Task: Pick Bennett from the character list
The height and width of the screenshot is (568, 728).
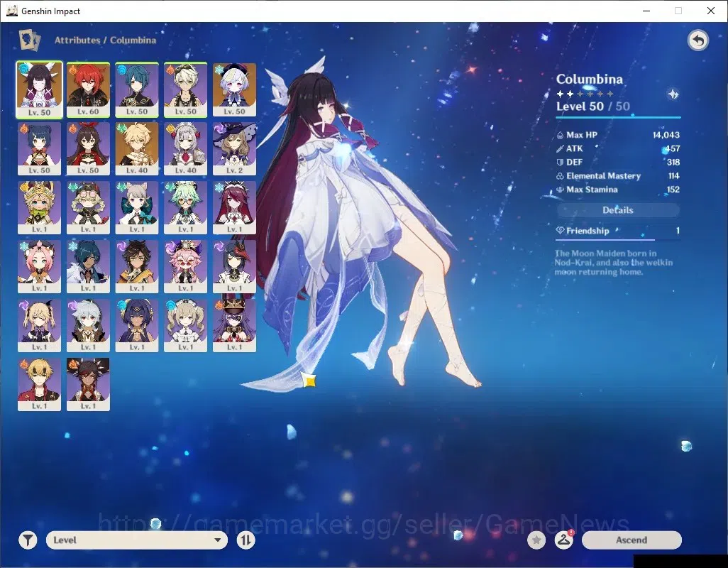Action: pyautogui.click(x=186, y=89)
